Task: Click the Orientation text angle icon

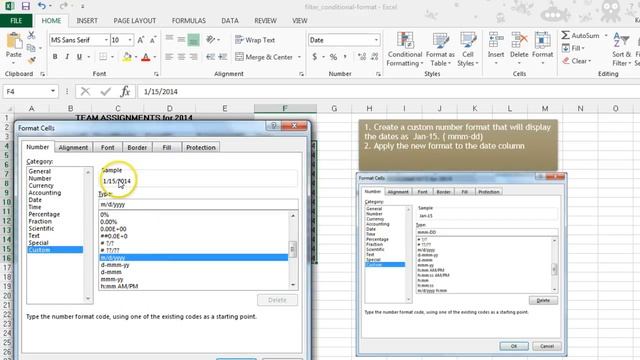Action: coord(210,40)
